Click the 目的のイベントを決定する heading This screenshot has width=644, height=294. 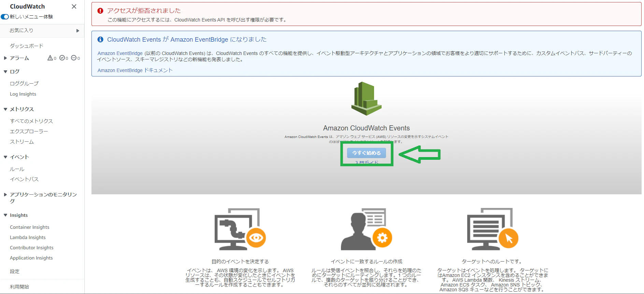pyautogui.click(x=240, y=262)
